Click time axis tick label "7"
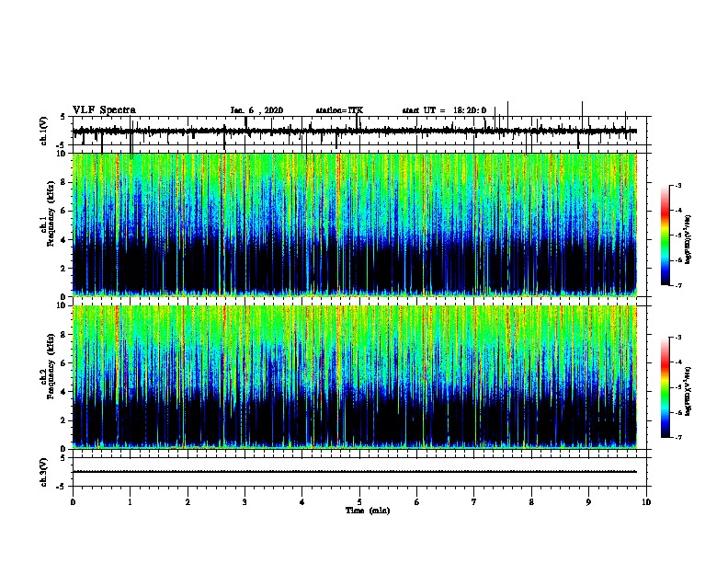The height and width of the screenshot is (563, 728). (x=474, y=502)
